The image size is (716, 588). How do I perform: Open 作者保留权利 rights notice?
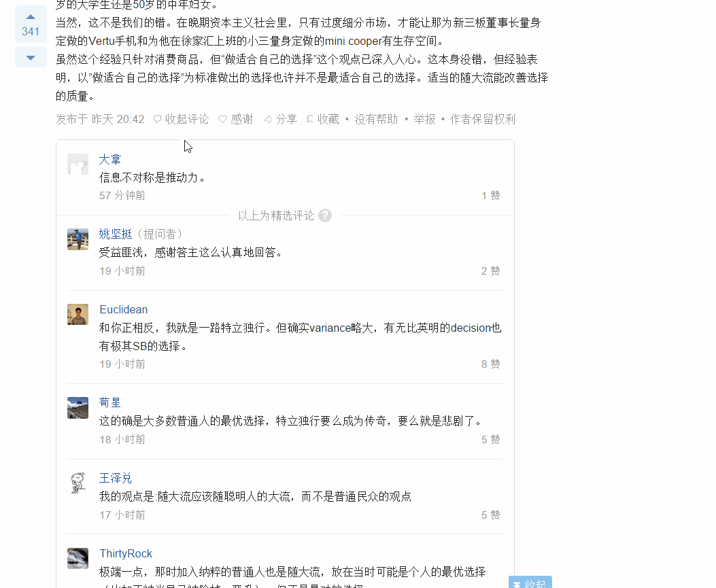pyautogui.click(x=482, y=119)
